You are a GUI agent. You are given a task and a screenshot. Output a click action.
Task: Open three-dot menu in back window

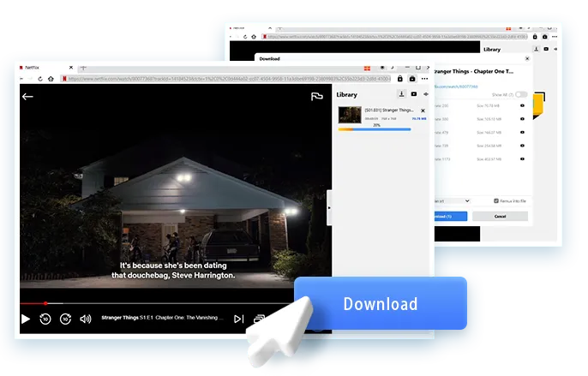pos(555,37)
